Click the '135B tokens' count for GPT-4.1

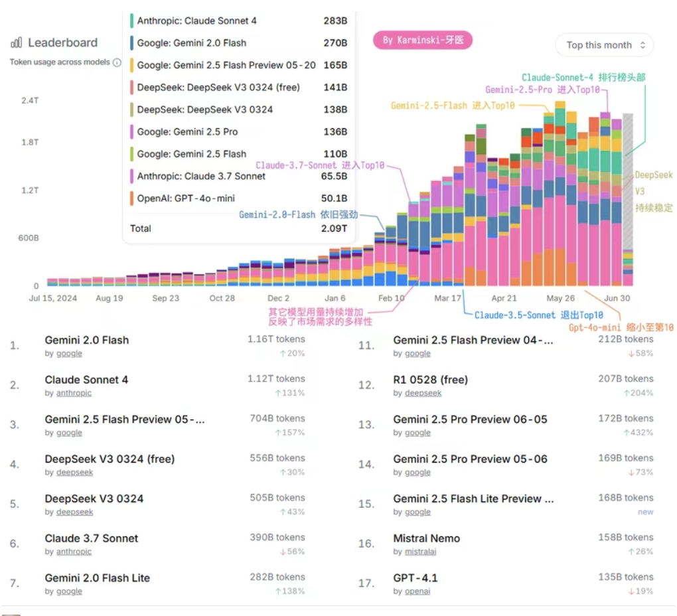coord(626,577)
